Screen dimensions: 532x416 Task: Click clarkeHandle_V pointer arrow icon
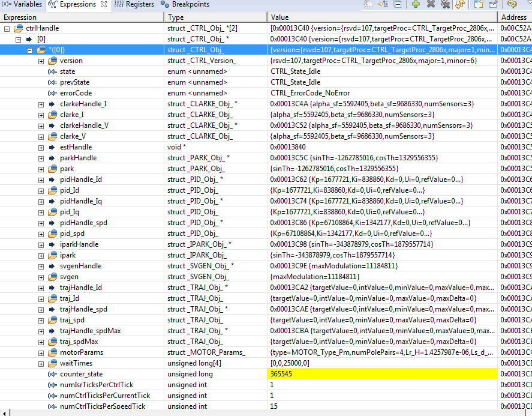coord(52,125)
